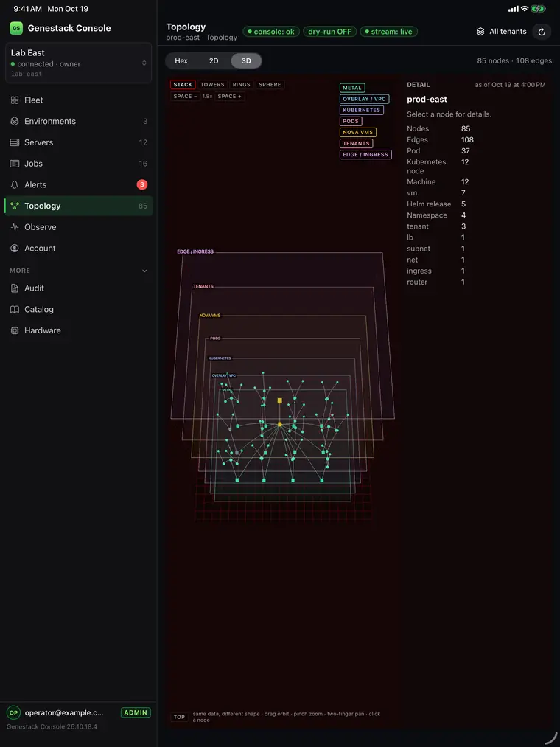Click the Catalog book icon
This screenshot has height=747, width=560.
tap(15, 309)
